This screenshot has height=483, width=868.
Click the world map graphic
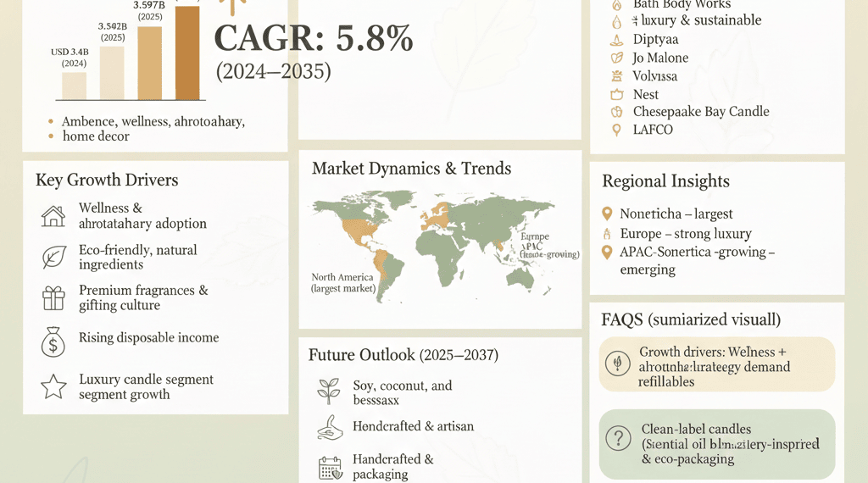coord(433,247)
